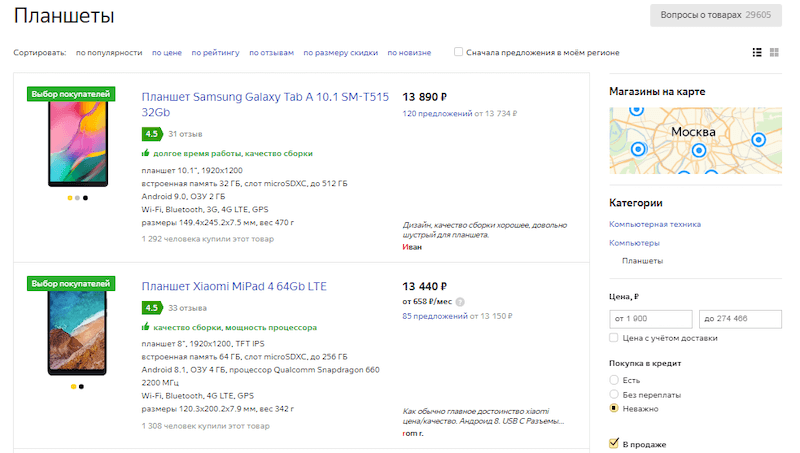Click the 4.5 rating badge for Xiaomi tablet

(x=152, y=308)
